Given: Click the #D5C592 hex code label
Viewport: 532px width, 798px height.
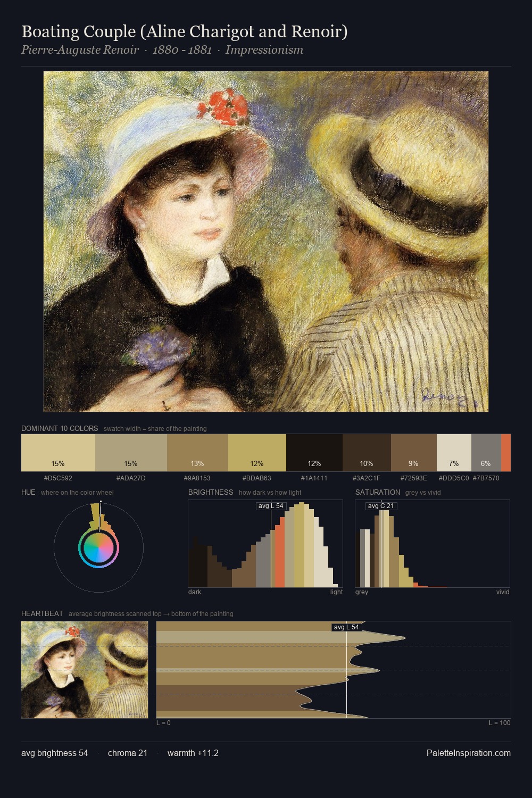Looking at the screenshot, I should click(x=58, y=478).
